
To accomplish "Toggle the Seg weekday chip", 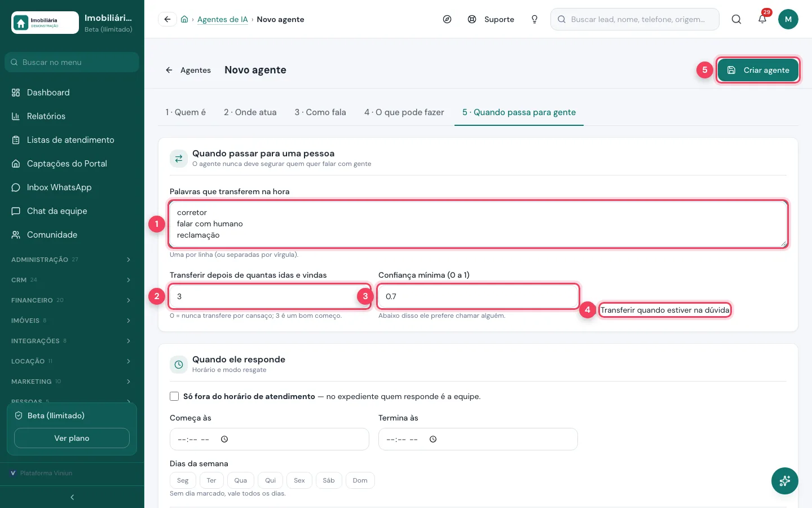I will 183,480.
